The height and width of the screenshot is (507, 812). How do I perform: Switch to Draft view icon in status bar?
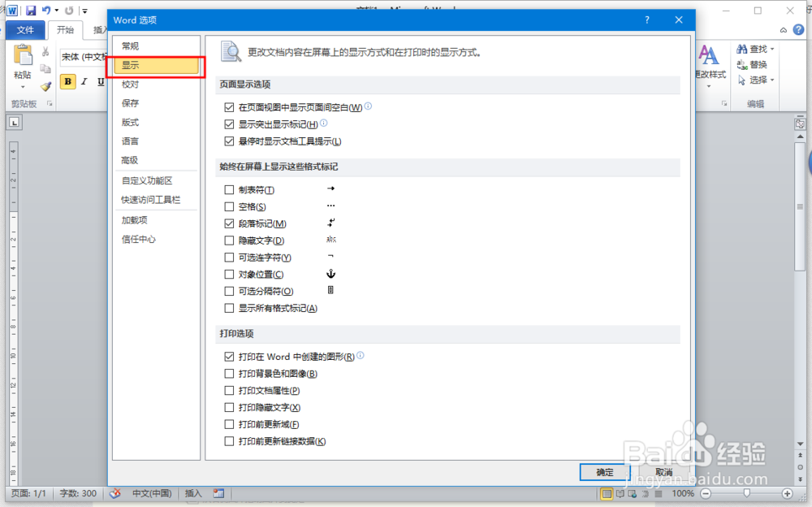pyautogui.click(x=659, y=493)
